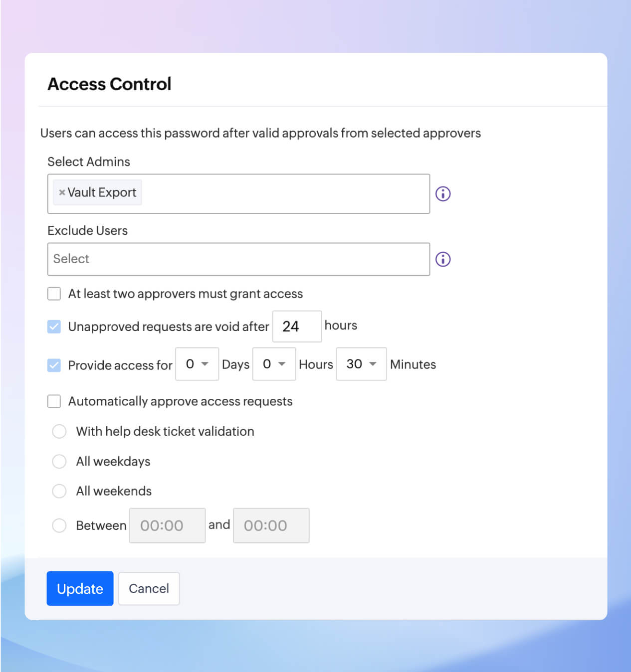631x672 pixels.
Task: Open the Exclude Users selection field
Action: point(238,259)
